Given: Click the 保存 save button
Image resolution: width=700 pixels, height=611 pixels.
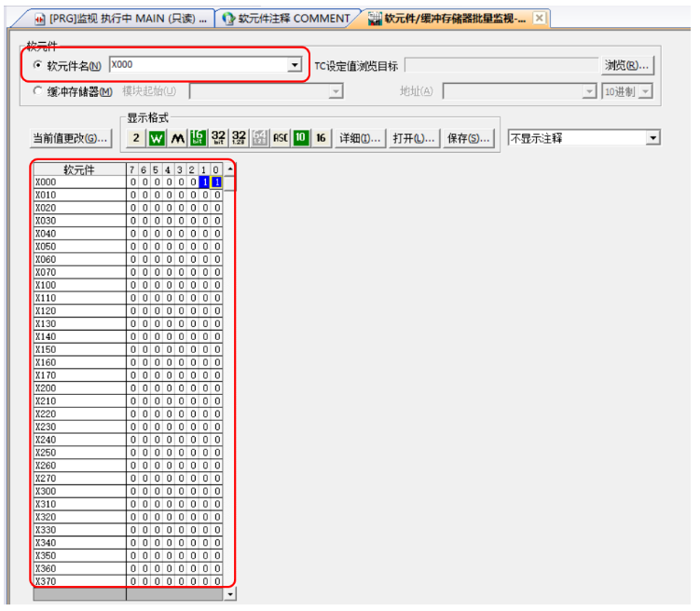Looking at the screenshot, I should click(469, 138).
